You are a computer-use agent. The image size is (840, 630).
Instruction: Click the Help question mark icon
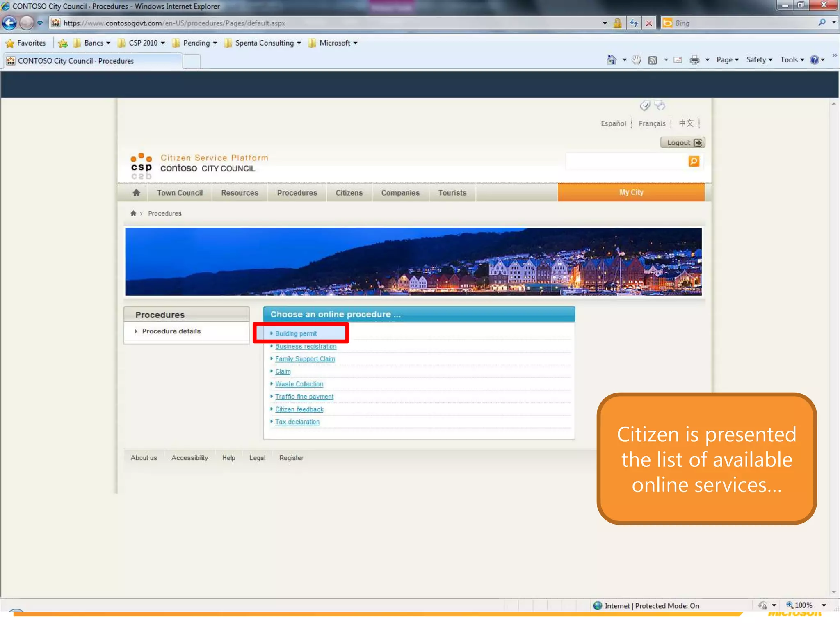click(815, 60)
